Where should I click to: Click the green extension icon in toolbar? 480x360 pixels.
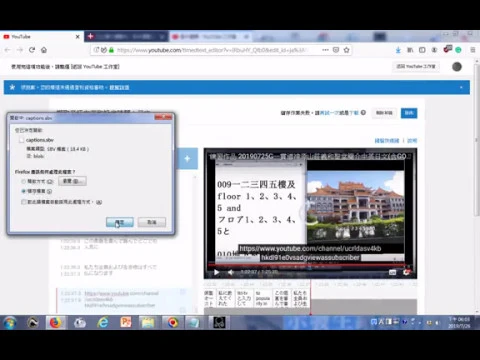click(459, 50)
